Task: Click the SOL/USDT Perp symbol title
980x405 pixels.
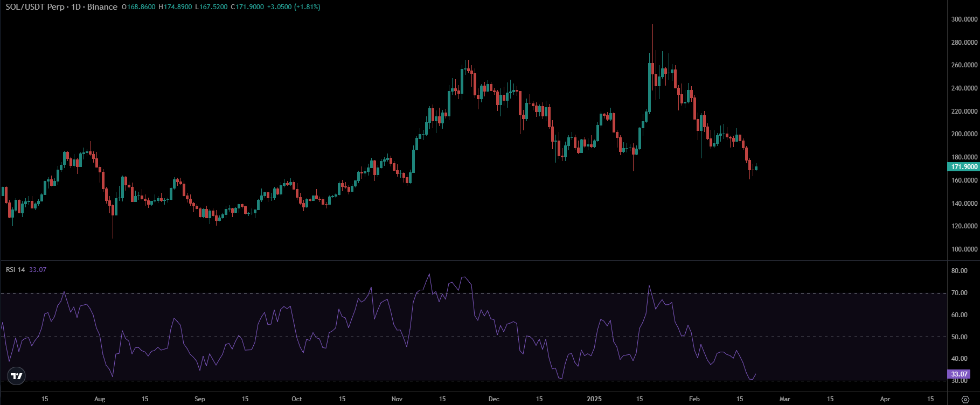Action: click(36, 7)
